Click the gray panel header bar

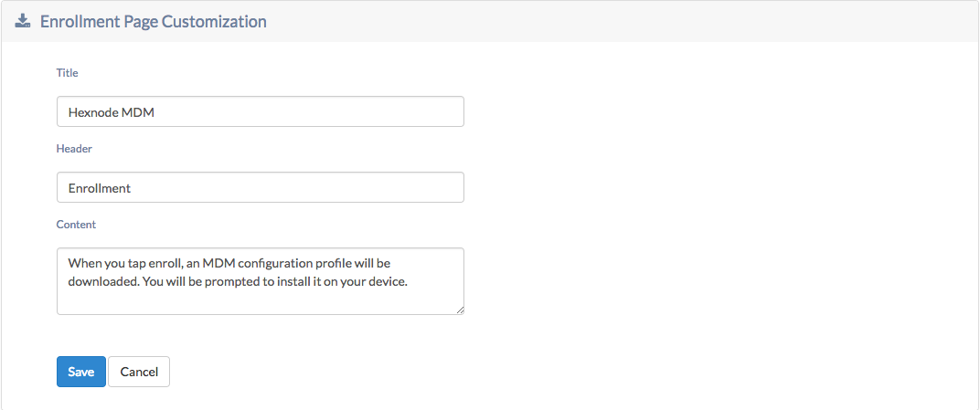click(490, 21)
